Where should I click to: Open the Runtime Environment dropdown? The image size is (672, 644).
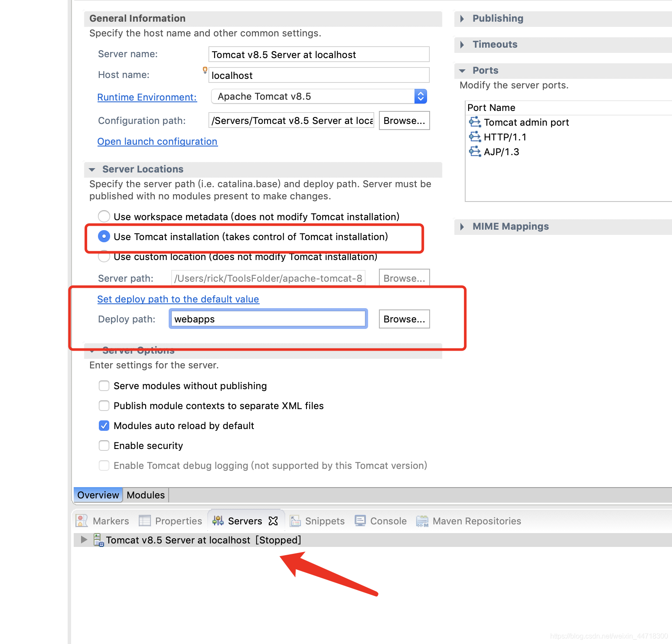click(319, 96)
